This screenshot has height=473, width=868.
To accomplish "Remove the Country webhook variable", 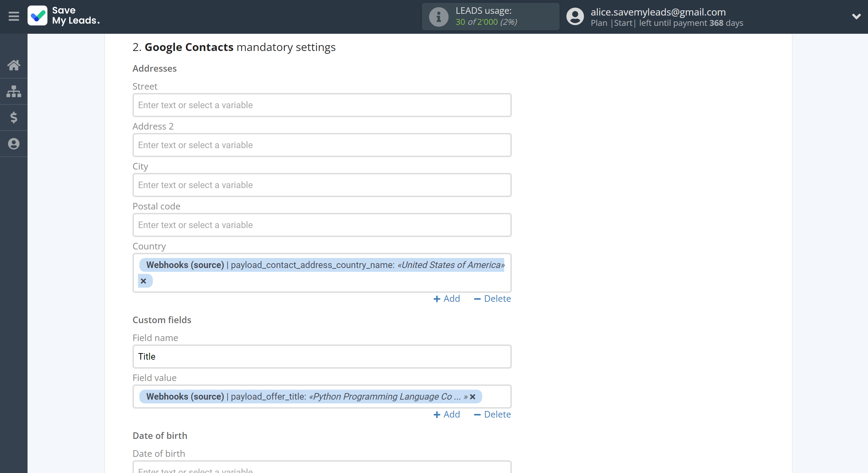I will (144, 281).
